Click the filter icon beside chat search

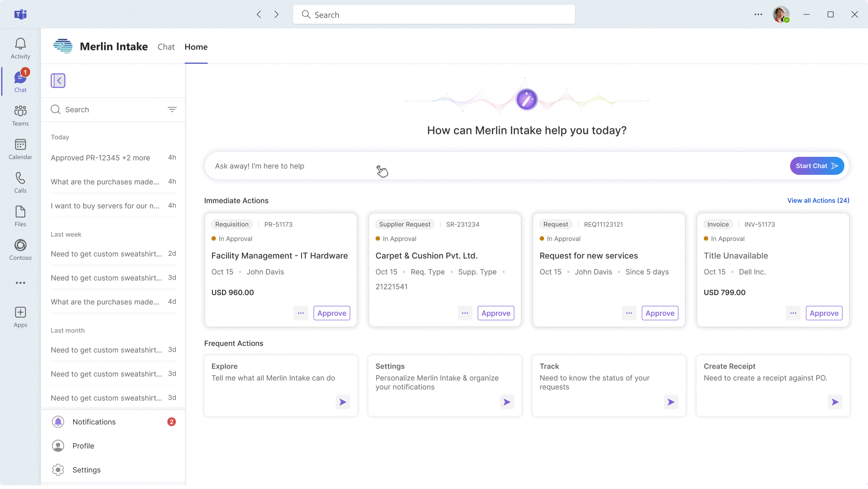tap(172, 109)
